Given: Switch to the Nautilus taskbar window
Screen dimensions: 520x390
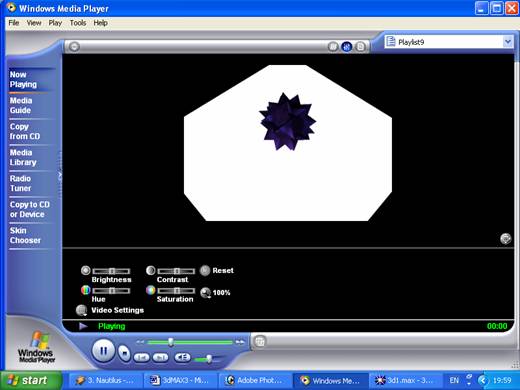Looking at the screenshot, I should [x=105, y=380].
